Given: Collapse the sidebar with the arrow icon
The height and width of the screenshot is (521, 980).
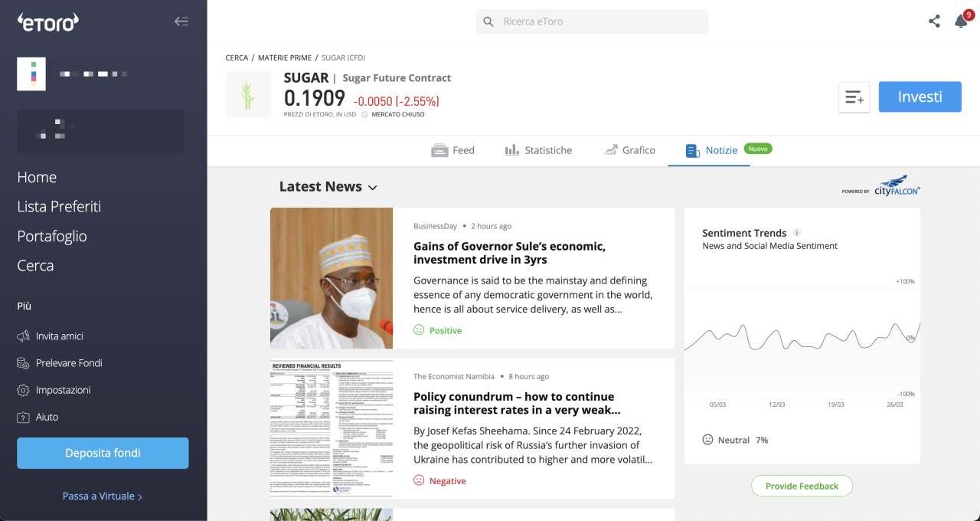Looking at the screenshot, I should tap(181, 21).
